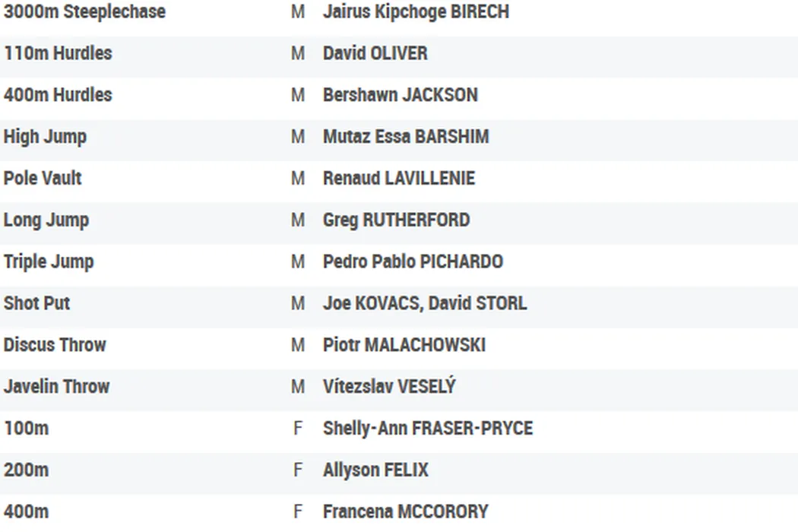Click the Discus Throw event label
The height and width of the screenshot is (532, 798).
[x=55, y=345]
